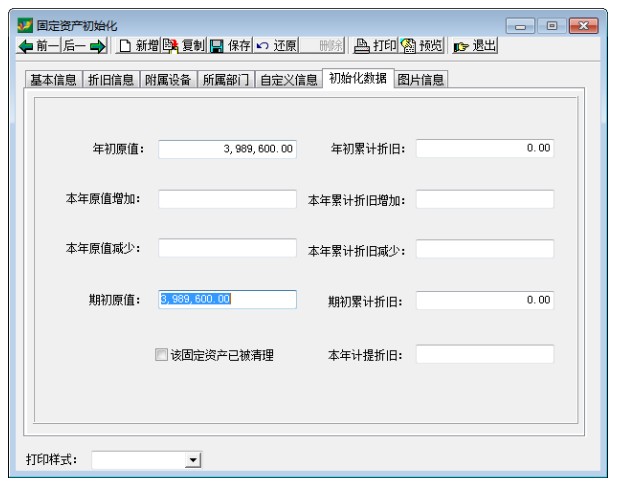Screen dimensions: 617x486
Task: Select the 自定义信息 tab
Action: (x=288, y=79)
